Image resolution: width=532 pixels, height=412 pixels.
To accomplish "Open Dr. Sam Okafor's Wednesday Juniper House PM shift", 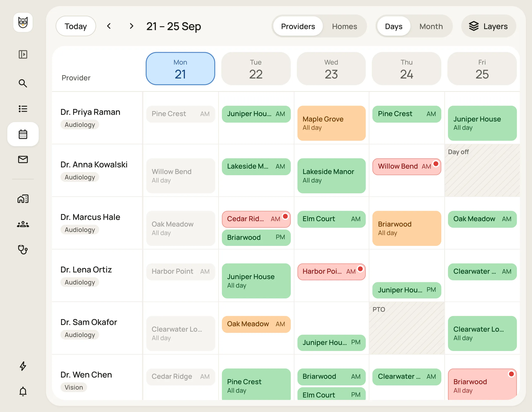I will tap(331, 343).
